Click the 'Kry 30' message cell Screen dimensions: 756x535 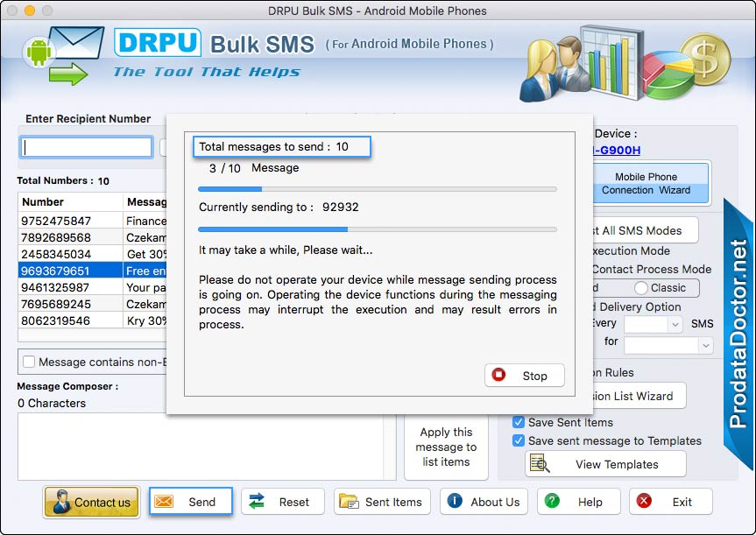click(x=145, y=320)
